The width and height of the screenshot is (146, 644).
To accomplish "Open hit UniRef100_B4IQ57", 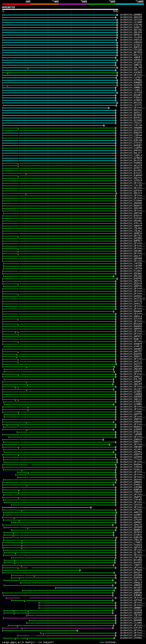I will point(131,588).
